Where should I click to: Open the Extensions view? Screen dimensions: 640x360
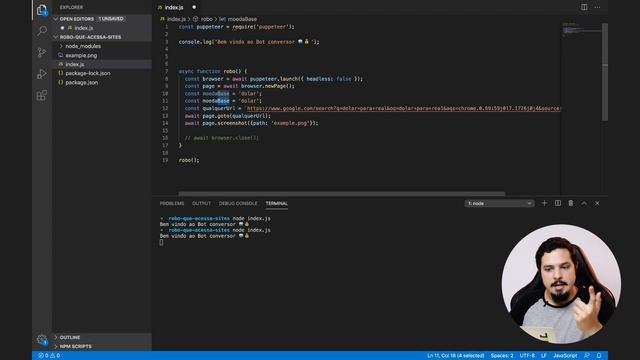42,96
